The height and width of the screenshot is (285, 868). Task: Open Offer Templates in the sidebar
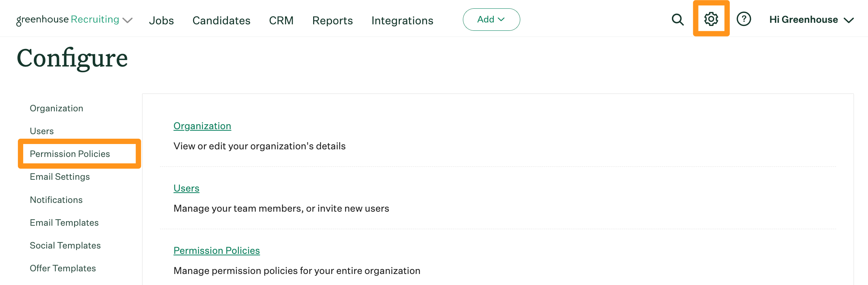(x=63, y=268)
